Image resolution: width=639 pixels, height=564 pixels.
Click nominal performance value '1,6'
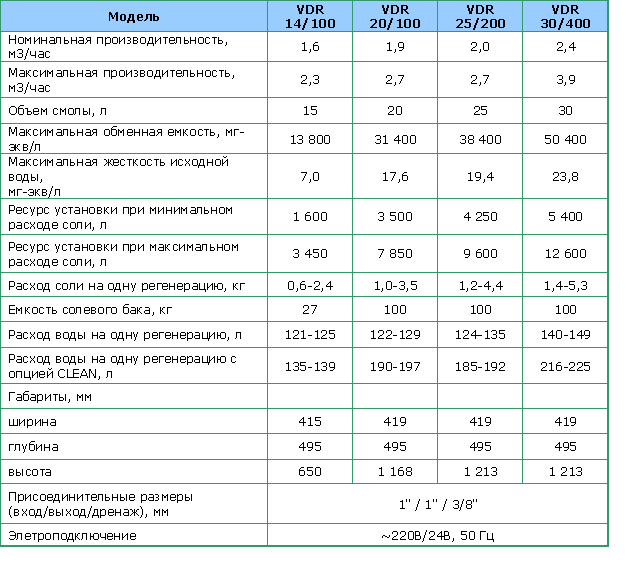(x=310, y=46)
